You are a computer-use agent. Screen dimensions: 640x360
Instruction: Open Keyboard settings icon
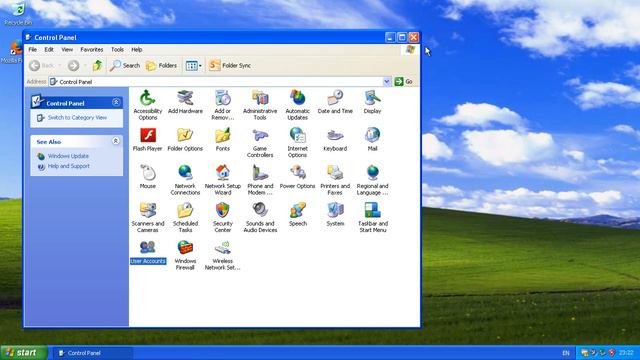click(335, 140)
